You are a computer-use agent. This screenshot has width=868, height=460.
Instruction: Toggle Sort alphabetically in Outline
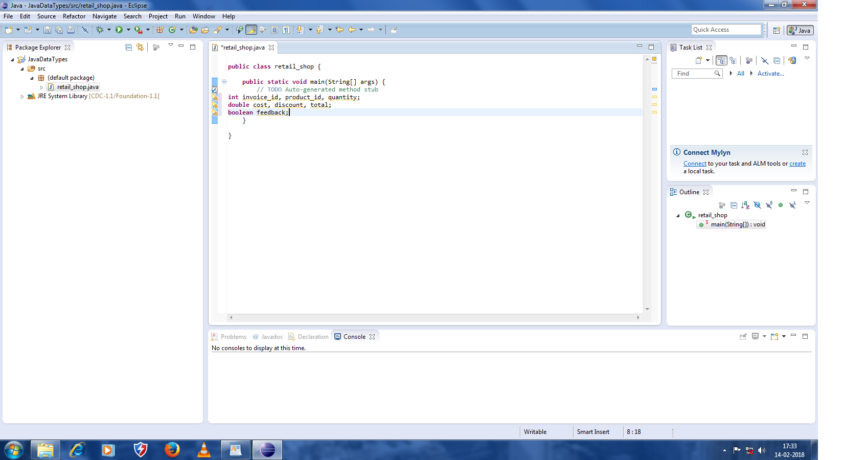745,205
